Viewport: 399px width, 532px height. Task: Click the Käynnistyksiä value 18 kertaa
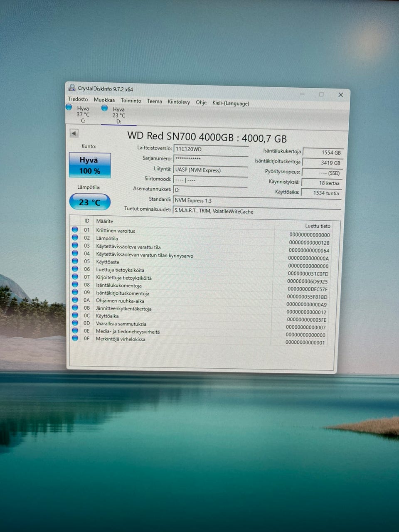point(321,183)
